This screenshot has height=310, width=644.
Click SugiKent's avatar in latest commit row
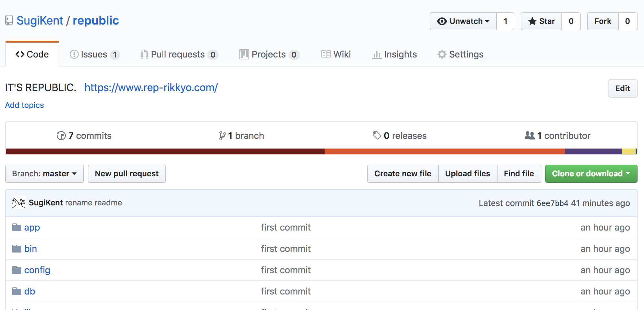19,203
